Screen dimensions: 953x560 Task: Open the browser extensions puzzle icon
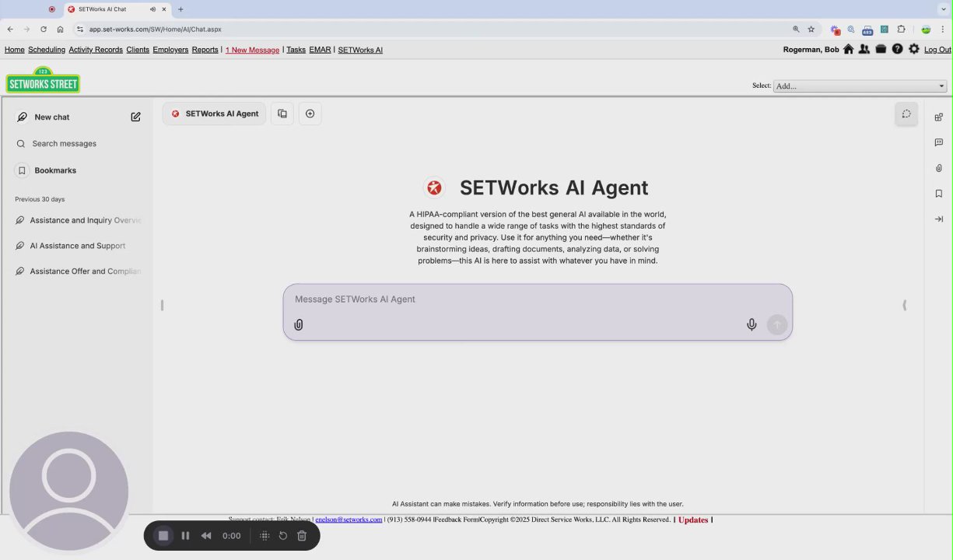coord(902,30)
